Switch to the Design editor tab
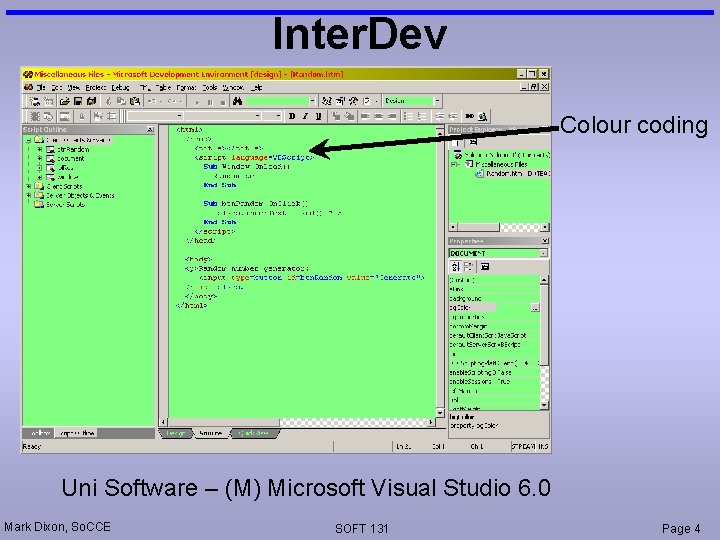The width and height of the screenshot is (720, 540). coord(175,433)
